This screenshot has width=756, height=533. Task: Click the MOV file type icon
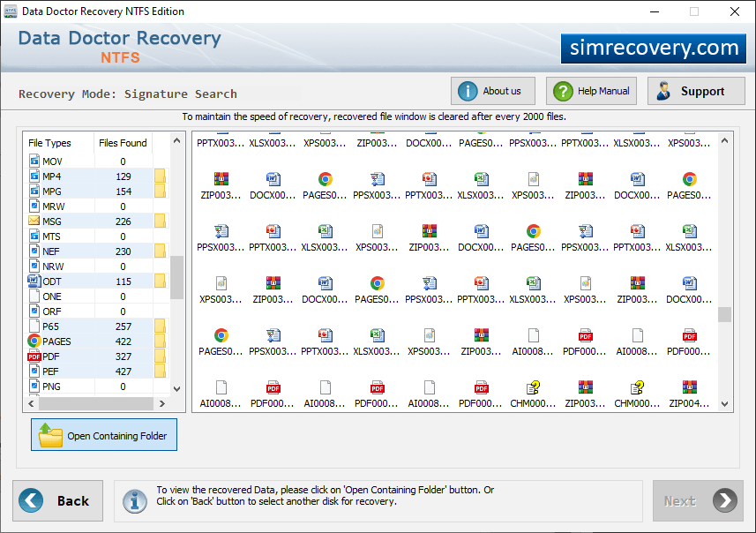[x=34, y=161]
